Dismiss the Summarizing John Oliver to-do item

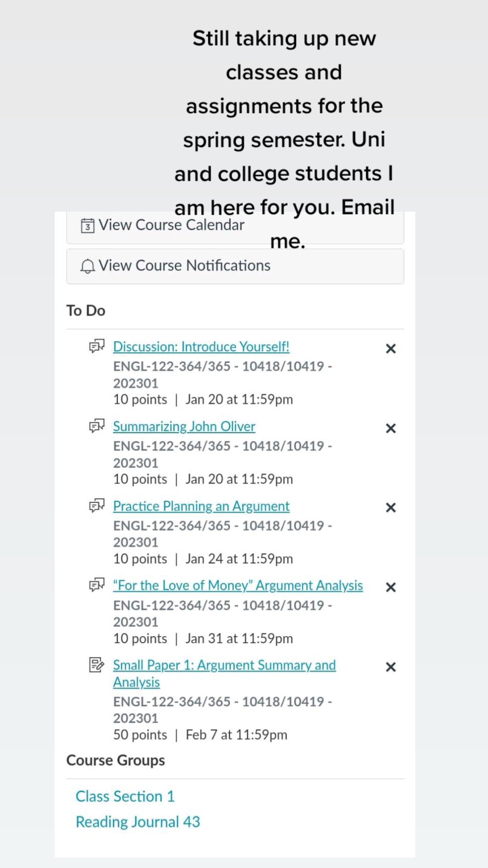[391, 428]
